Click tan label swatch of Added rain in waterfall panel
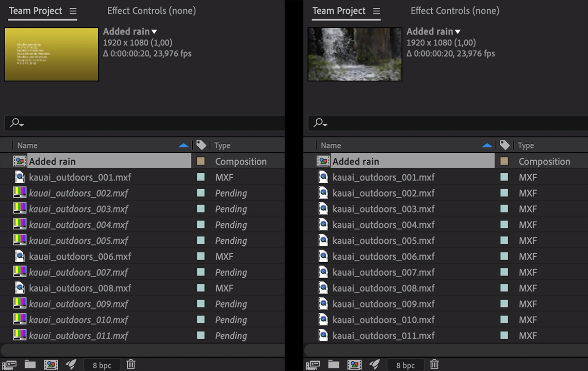588x371 pixels. pos(504,161)
